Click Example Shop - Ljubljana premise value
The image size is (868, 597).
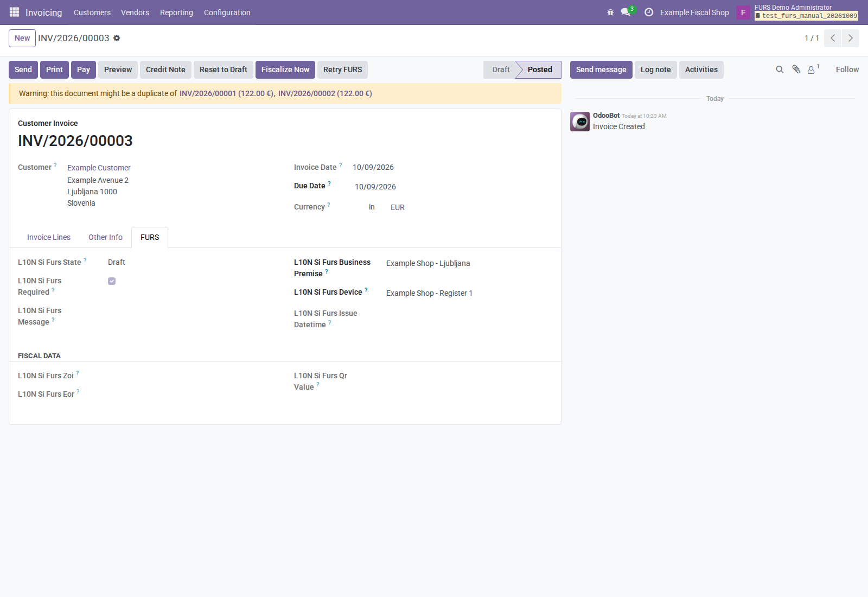pyautogui.click(x=428, y=263)
